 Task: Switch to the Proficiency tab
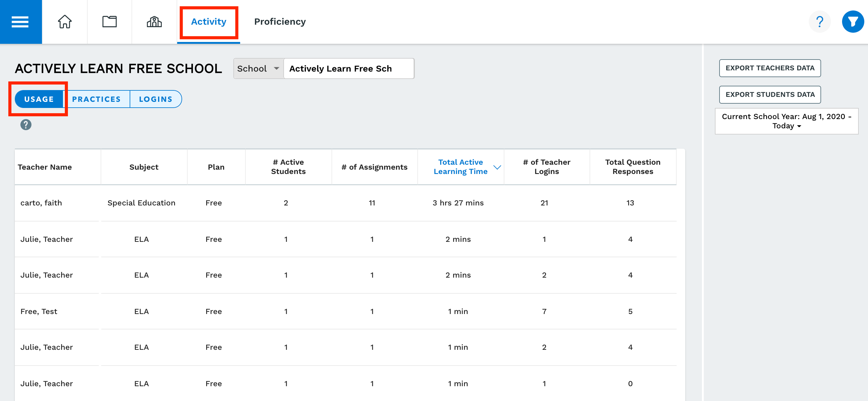[x=280, y=22]
